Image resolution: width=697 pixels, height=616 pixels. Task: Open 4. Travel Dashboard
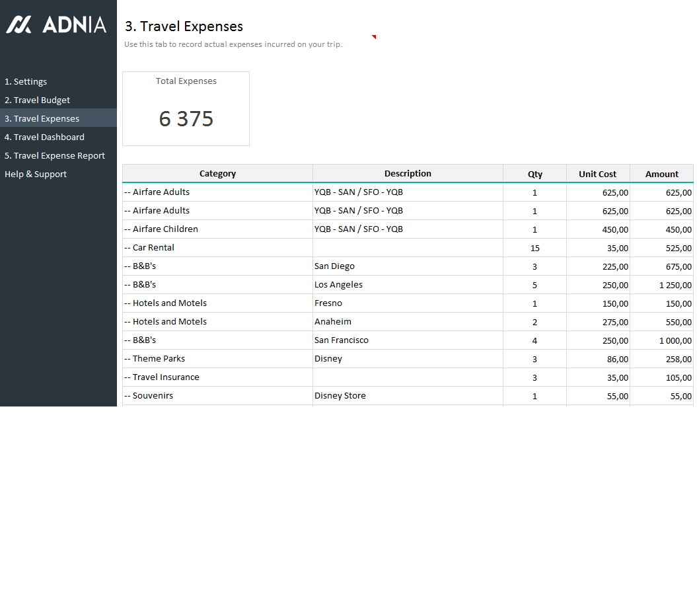(44, 137)
